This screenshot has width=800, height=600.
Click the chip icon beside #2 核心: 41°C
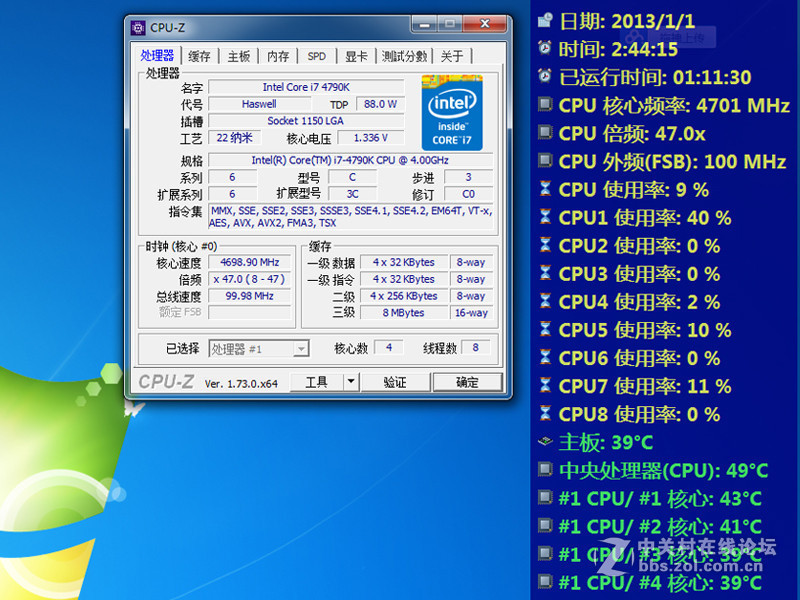[545, 525]
